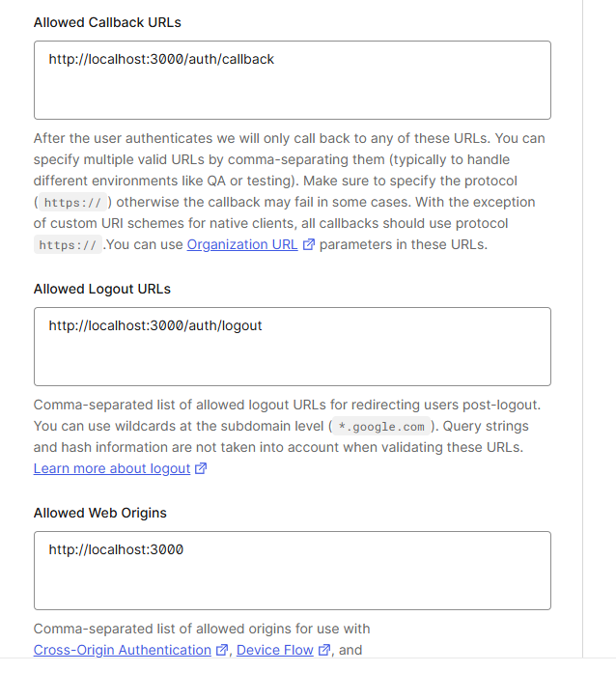
Task: Click the Allowed Web Origins heading
Action: pos(100,513)
